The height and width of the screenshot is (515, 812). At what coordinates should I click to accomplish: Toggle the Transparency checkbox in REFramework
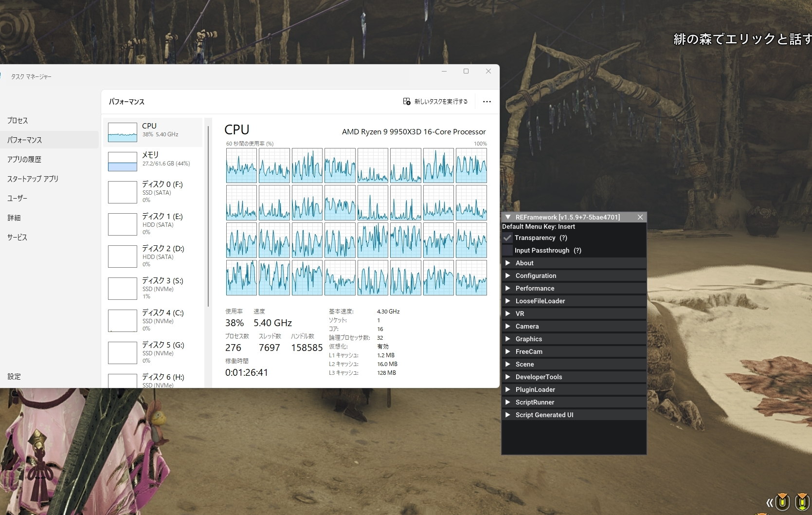click(507, 238)
